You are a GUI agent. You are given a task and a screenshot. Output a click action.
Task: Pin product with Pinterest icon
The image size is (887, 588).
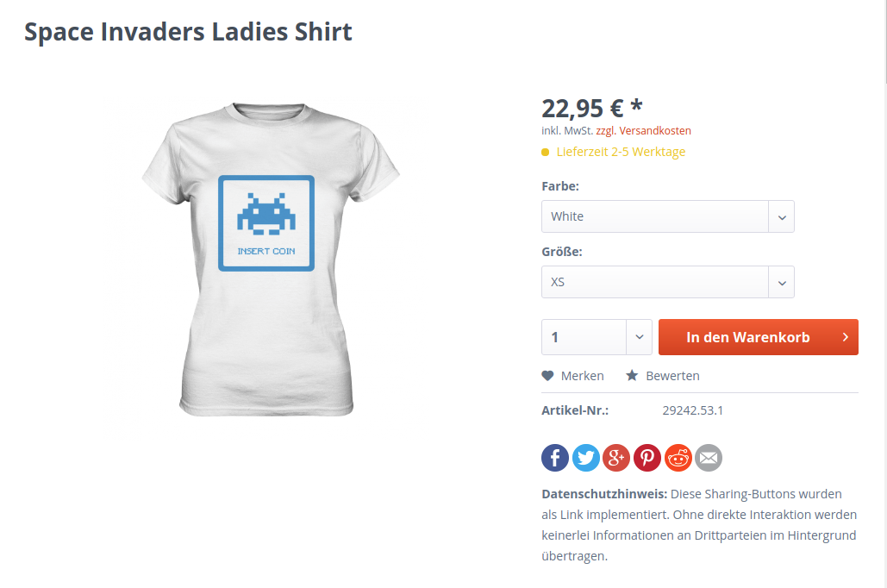point(647,457)
